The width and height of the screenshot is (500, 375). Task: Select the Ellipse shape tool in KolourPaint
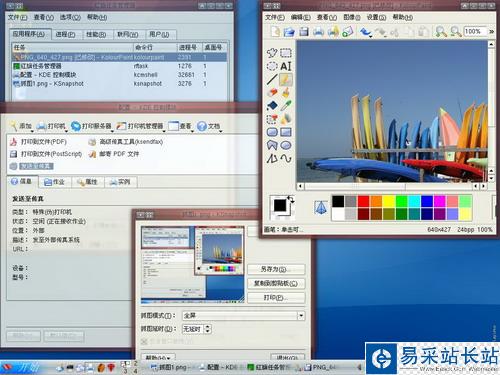286,145
